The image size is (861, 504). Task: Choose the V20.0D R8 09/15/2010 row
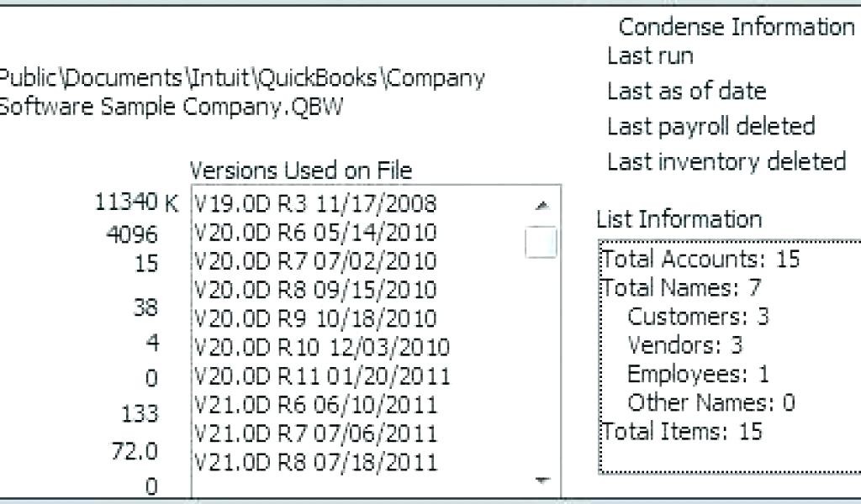315,290
